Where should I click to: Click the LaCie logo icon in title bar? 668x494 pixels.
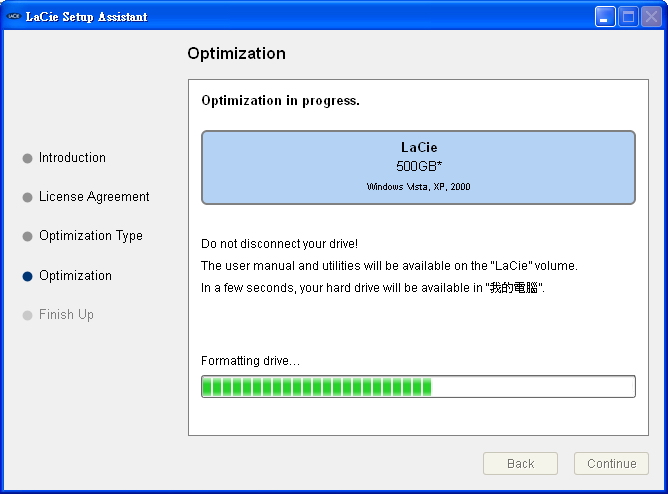(x=14, y=17)
